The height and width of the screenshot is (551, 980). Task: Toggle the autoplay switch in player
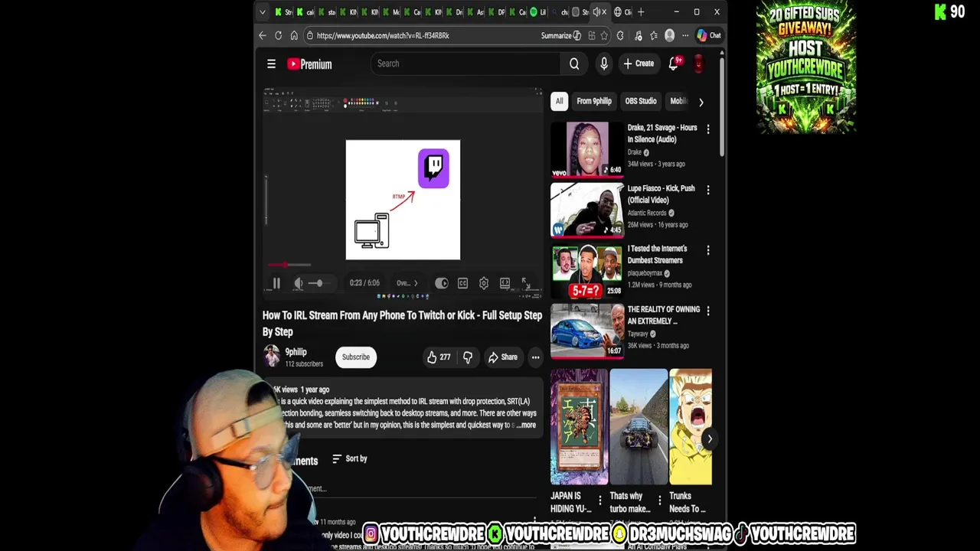pos(442,283)
